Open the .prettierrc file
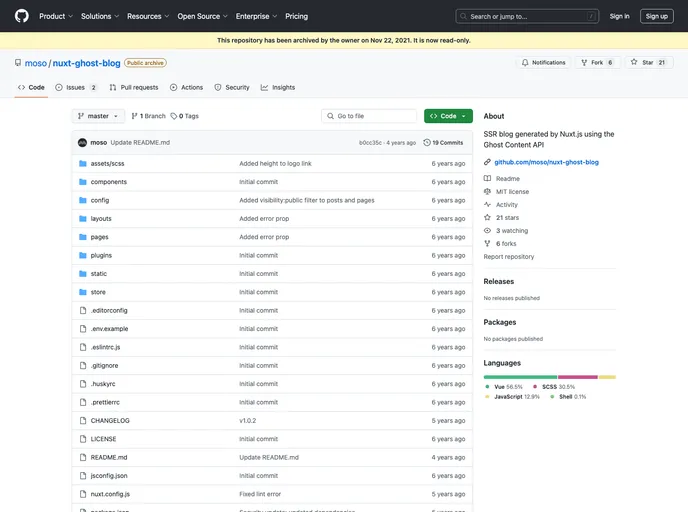 coord(105,402)
